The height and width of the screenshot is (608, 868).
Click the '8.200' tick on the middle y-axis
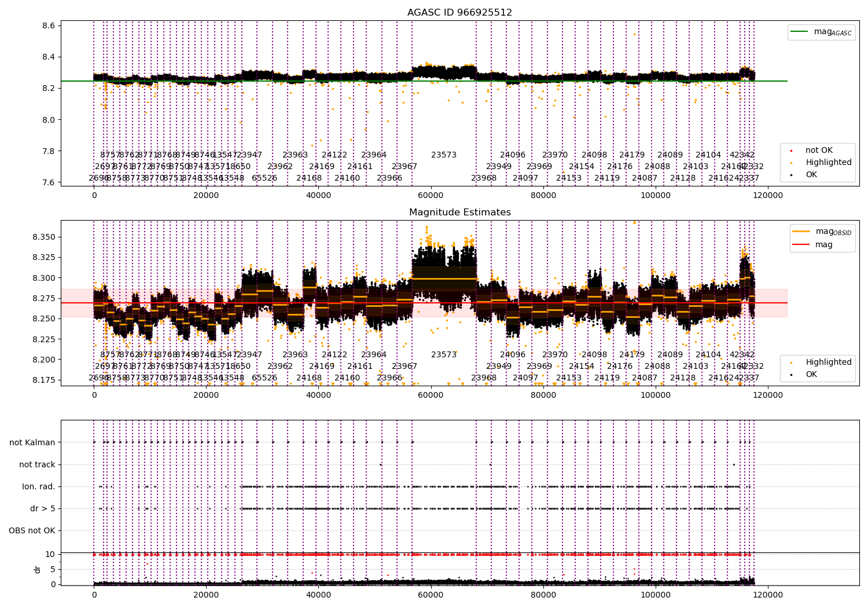[x=44, y=360]
